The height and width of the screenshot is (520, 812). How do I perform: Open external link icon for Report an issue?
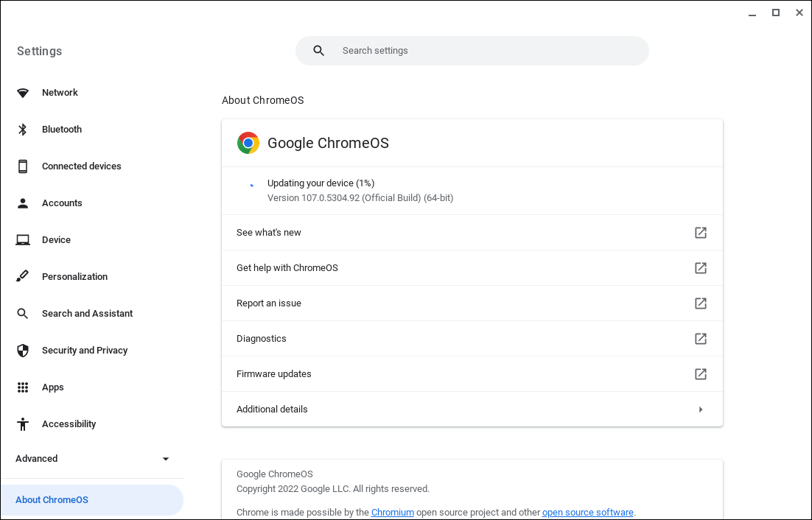tap(700, 303)
